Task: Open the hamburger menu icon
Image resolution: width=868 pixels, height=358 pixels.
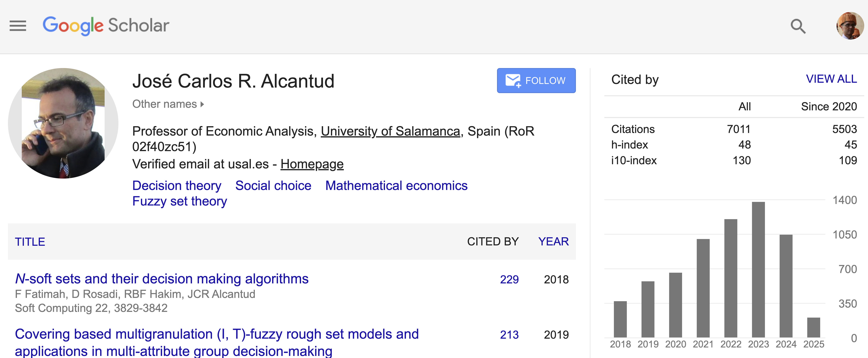Action: [x=17, y=26]
